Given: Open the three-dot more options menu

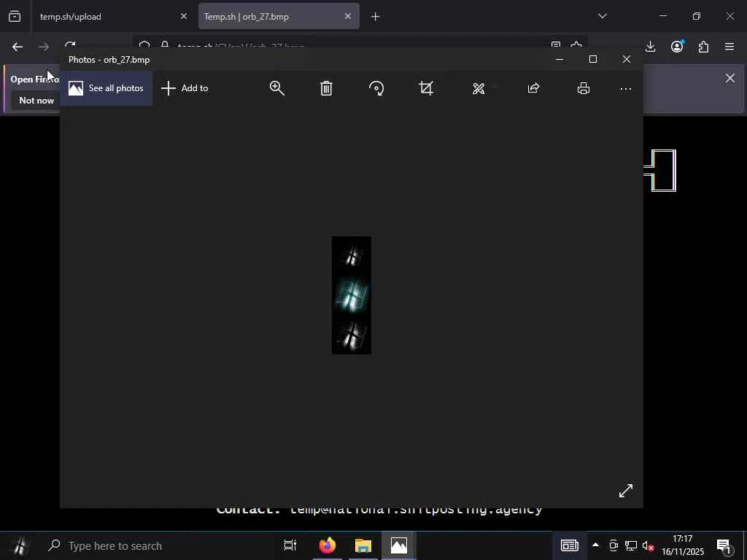Looking at the screenshot, I should [x=626, y=88].
